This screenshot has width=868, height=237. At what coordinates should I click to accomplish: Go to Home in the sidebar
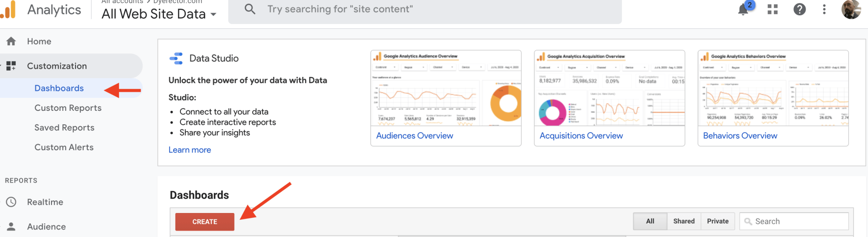(x=39, y=42)
